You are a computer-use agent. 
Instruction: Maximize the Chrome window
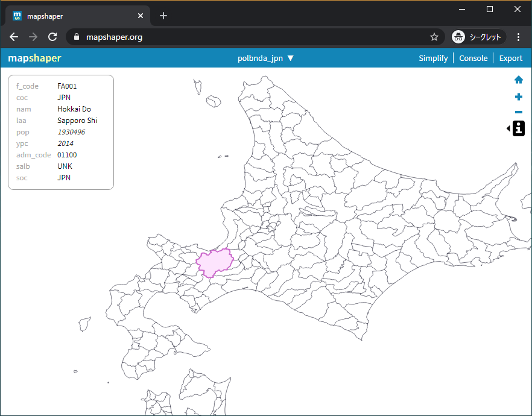pyautogui.click(x=490, y=9)
